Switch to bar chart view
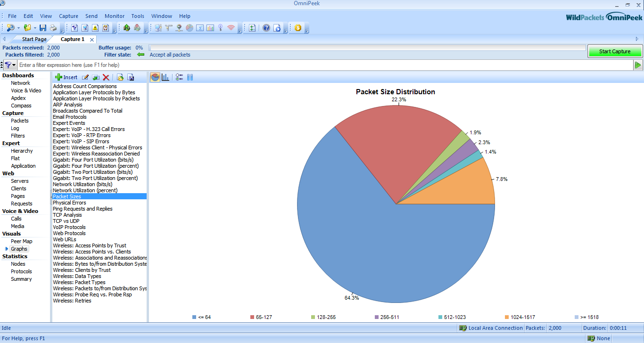 (165, 77)
